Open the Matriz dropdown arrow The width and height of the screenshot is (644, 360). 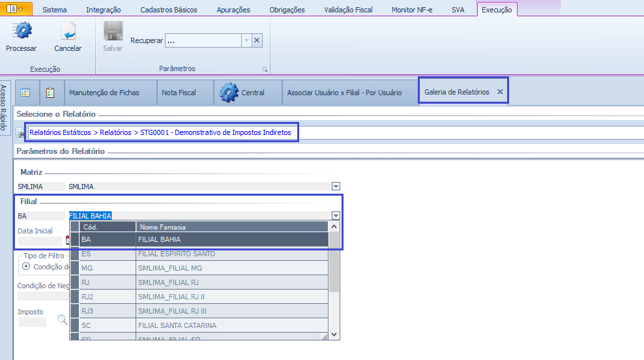pos(336,187)
